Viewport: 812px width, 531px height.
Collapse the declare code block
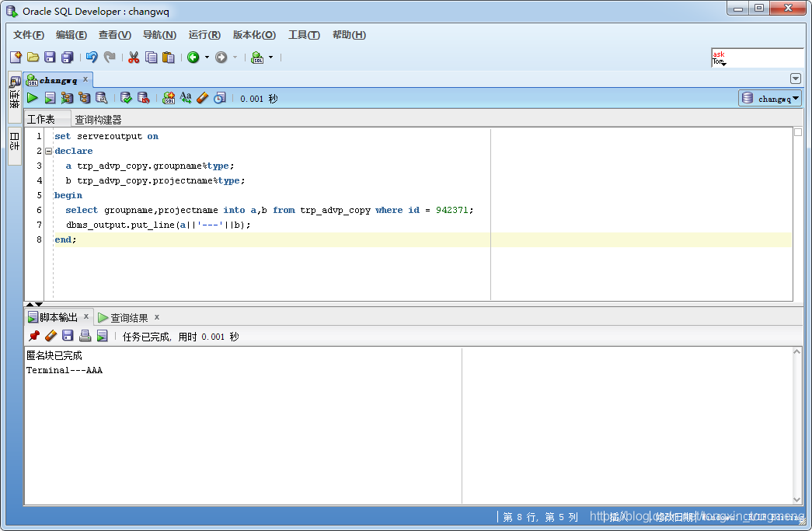tap(49, 152)
